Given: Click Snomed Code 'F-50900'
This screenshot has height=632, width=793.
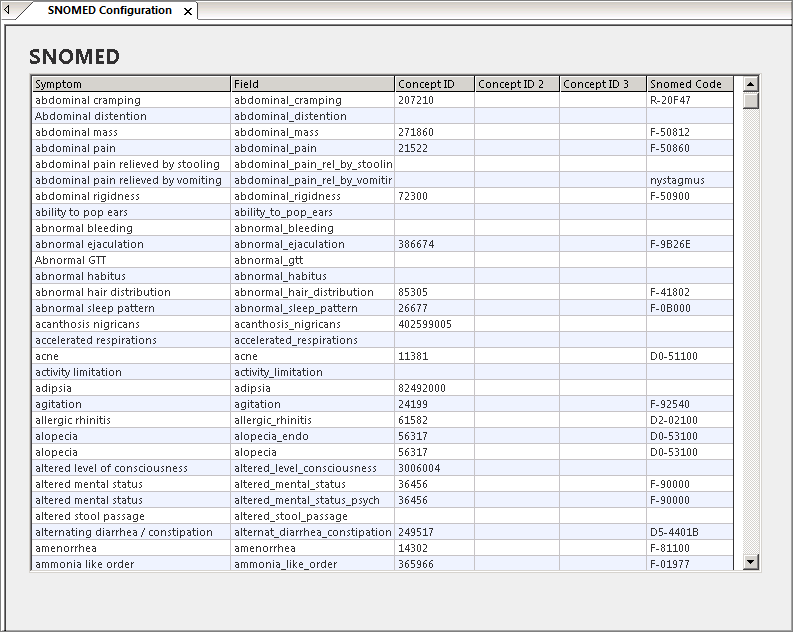Looking at the screenshot, I should coord(690,196).
